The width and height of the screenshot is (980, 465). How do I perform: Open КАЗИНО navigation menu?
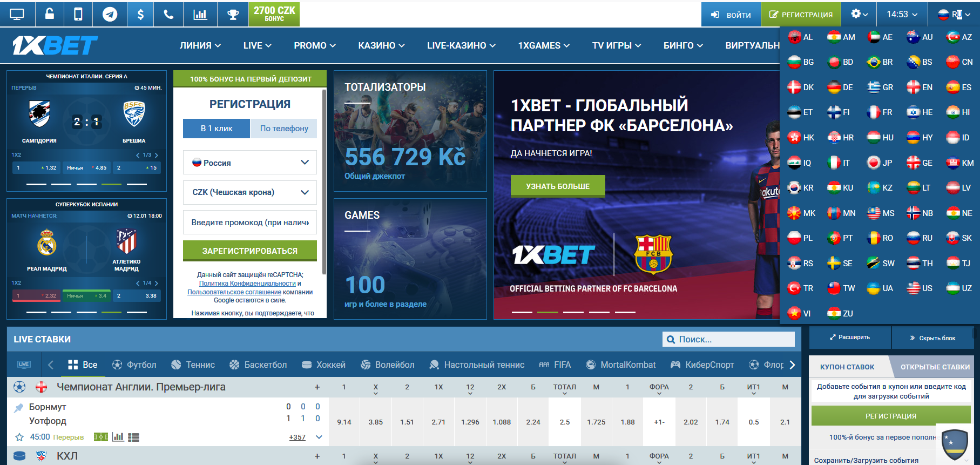coord(382,46)
